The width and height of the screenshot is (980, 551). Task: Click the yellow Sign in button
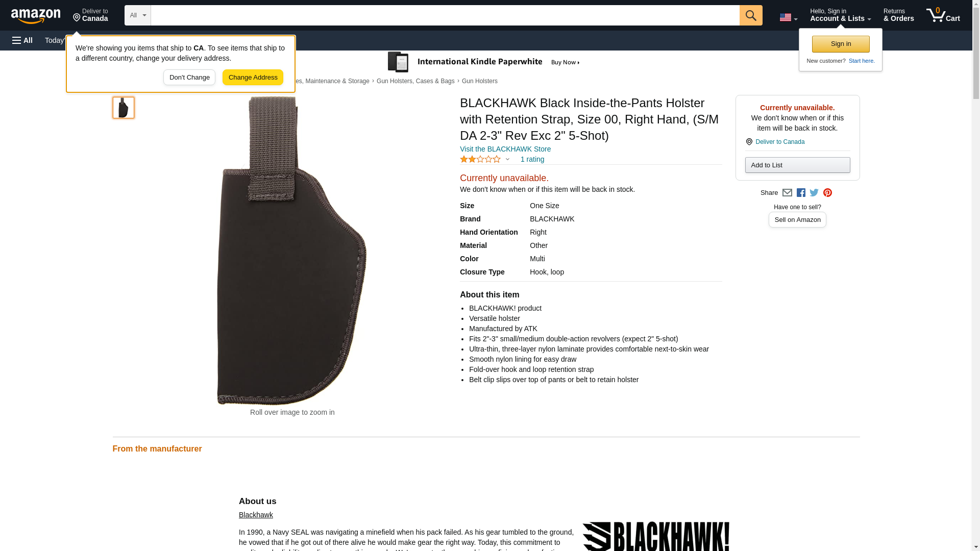pos(841,44)
